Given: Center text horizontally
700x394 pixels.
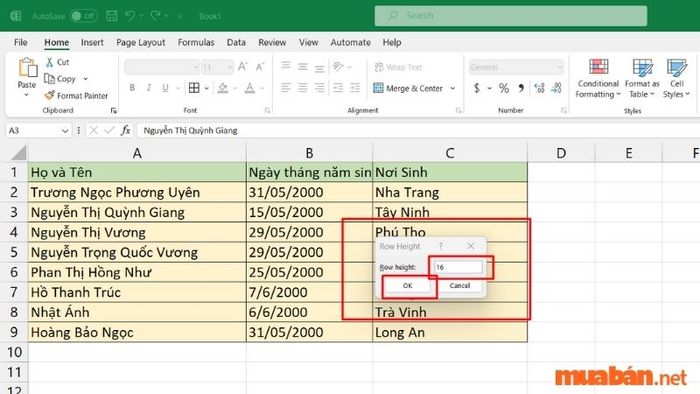Looking at the screenshot, I should click(x=303, y=88).
